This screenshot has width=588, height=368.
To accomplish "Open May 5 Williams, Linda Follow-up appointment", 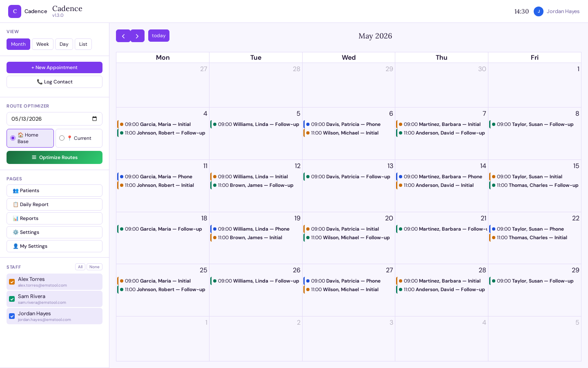I will click(x=256, y=124).
